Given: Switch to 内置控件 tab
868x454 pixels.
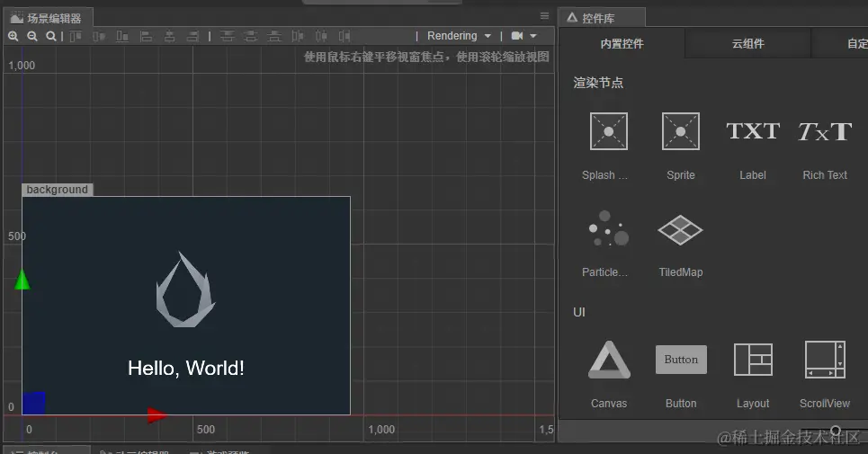Looking at the screenshot, I should (x=622, y=44).
